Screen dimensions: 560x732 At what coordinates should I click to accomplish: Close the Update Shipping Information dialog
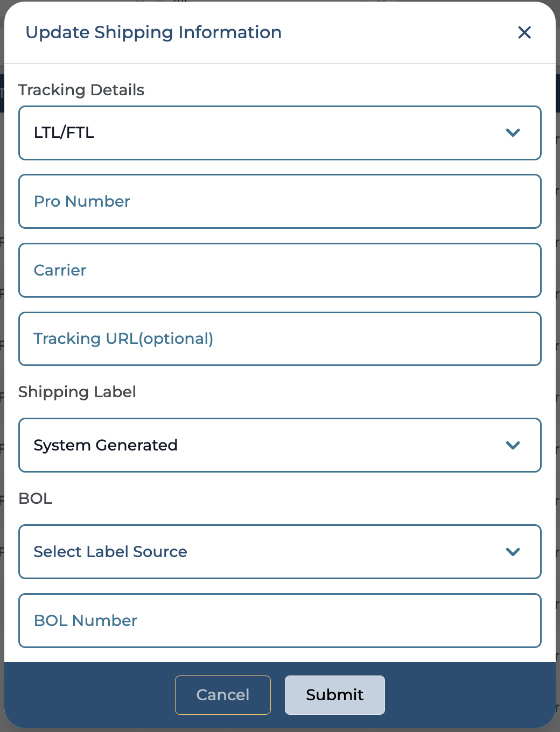[524, 33]
